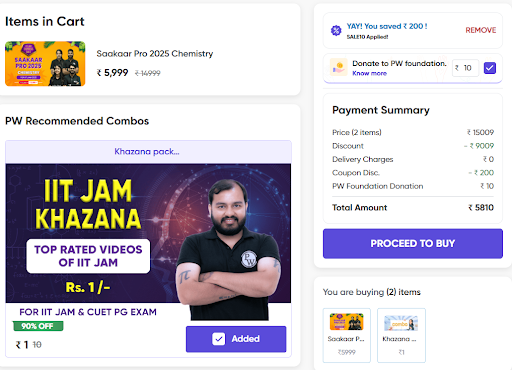This screenshot has width=512, height=370.
Task: Click the YAY! You saved ₹ 200 message
Action: pos(387,26)
